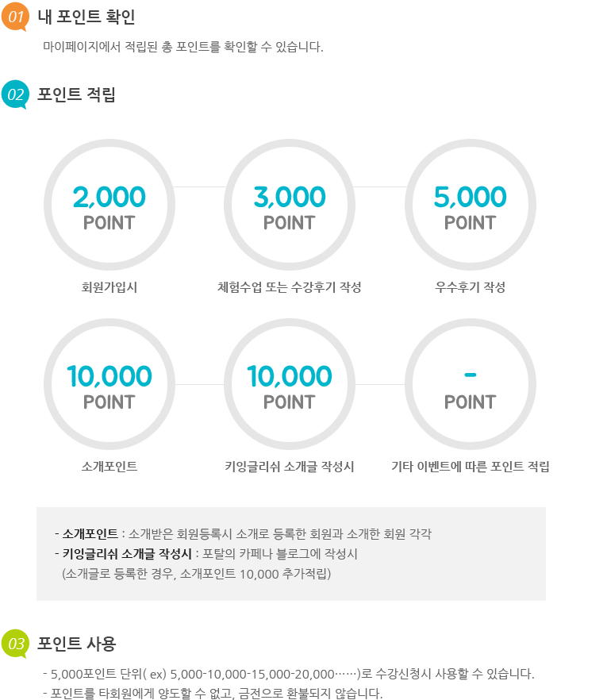Click the orange 01 step badge
The width and height of the screenshot is (607, 700).
click(x=16, y=16)
